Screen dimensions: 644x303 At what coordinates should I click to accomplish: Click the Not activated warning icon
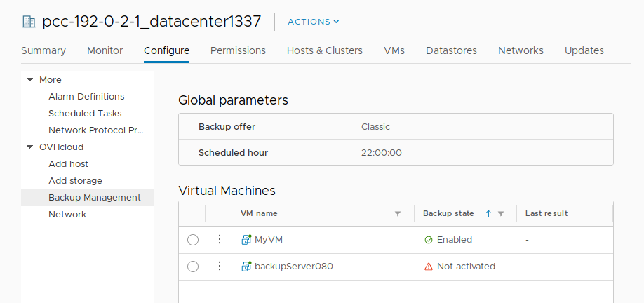point(429,267)
